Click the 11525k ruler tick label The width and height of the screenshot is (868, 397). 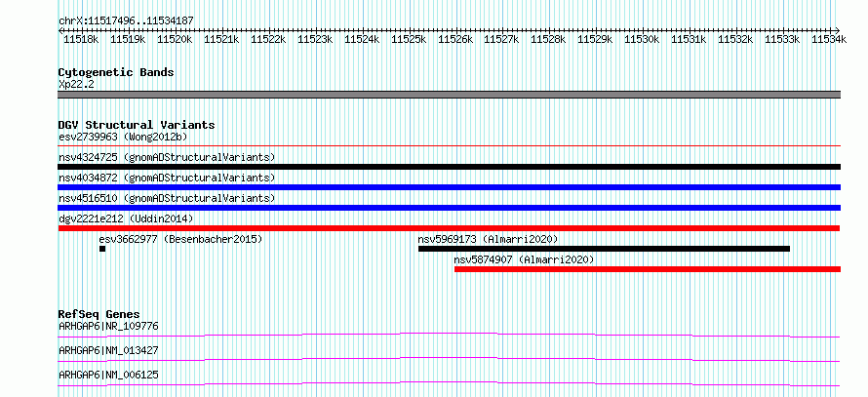pos(409,39)
